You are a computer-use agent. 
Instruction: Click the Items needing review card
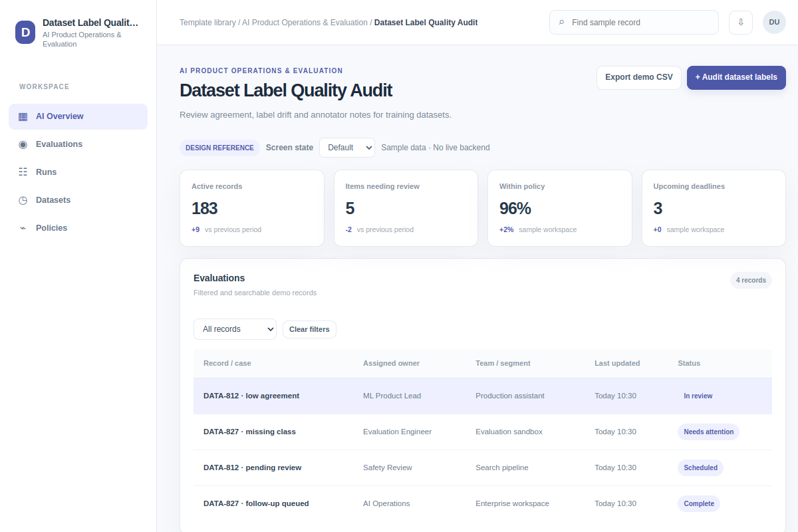406,208
